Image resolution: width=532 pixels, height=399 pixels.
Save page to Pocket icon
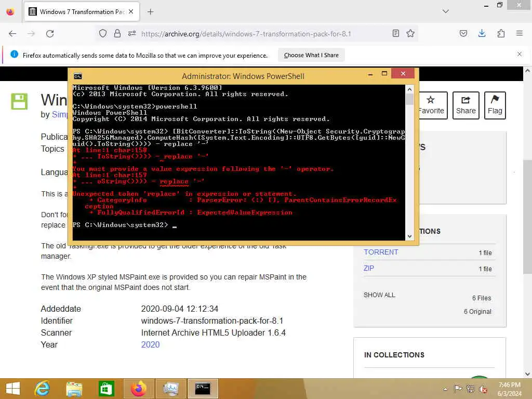[x=463, y=33]
